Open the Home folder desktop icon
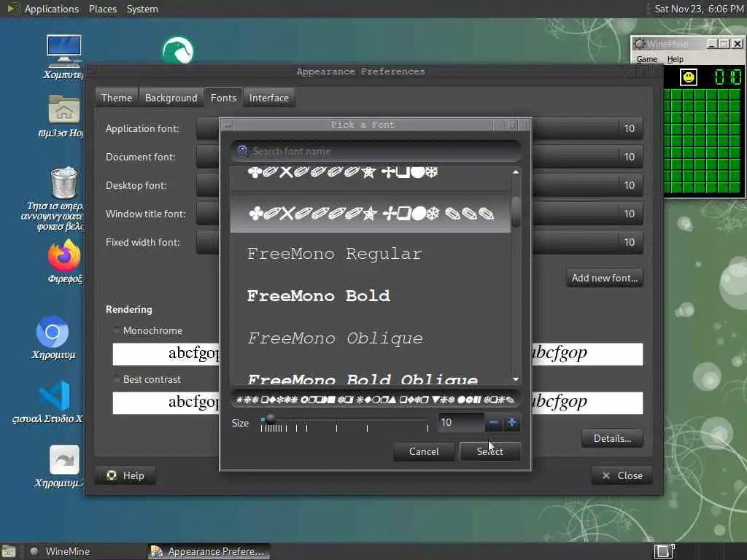Image resolution: width=747 pixels, height=560 pixels. click(64, 109)
